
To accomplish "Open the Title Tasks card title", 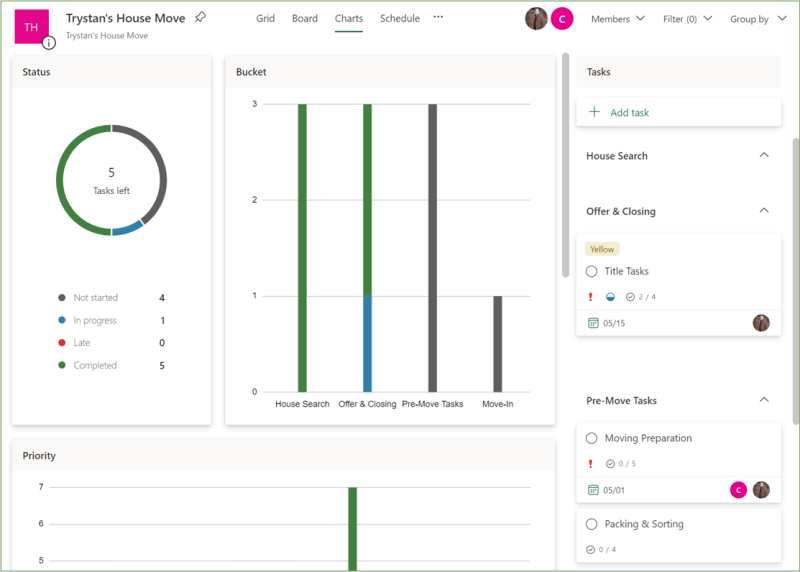I will [x=626, y=271].
